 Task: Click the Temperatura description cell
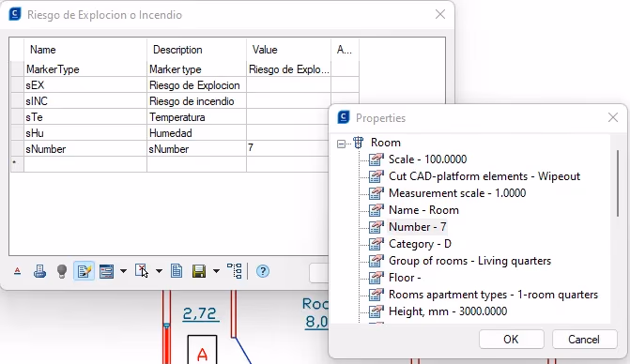(x=196, y=117)
